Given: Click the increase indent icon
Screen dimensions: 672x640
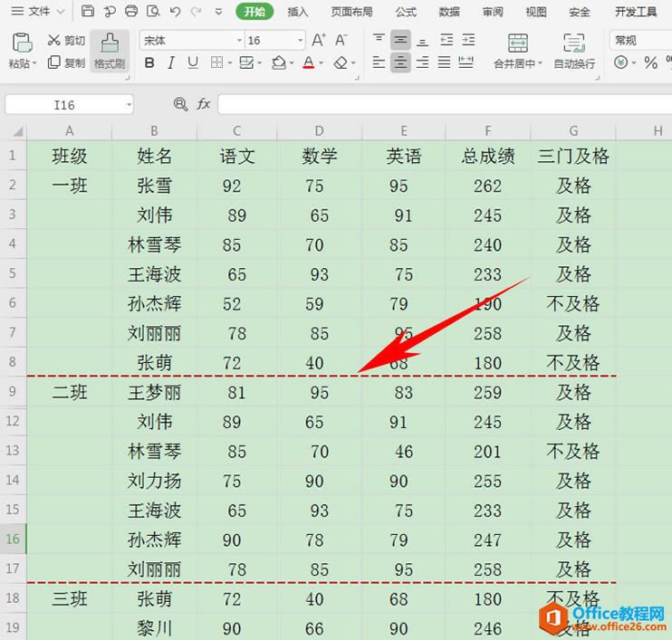Looking at the screenshot, I should (468, 40).
